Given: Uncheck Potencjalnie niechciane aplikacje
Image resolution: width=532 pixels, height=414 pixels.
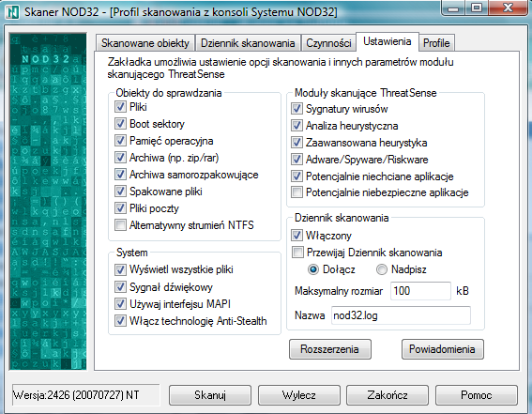Looking at the screenshot, I should [x=296, y=176].
